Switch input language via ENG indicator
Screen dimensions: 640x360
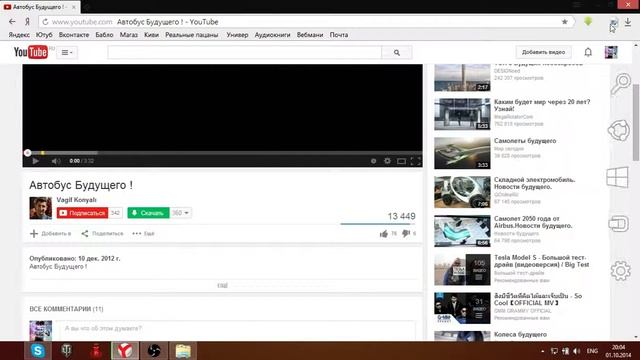tap(592, 351)
